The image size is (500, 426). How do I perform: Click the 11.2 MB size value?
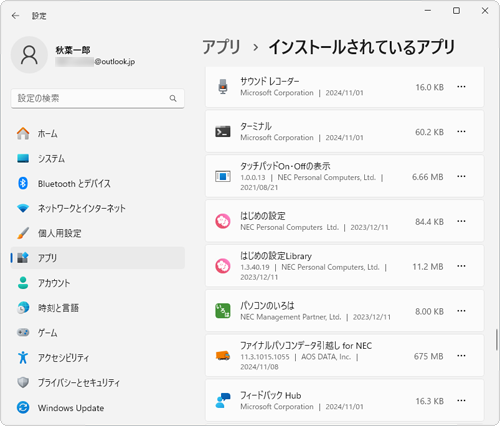pyautogui.click(x=428, y=267)
